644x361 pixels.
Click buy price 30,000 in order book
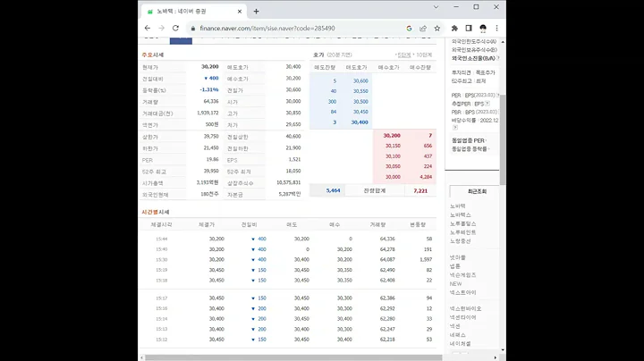(393, 177)
